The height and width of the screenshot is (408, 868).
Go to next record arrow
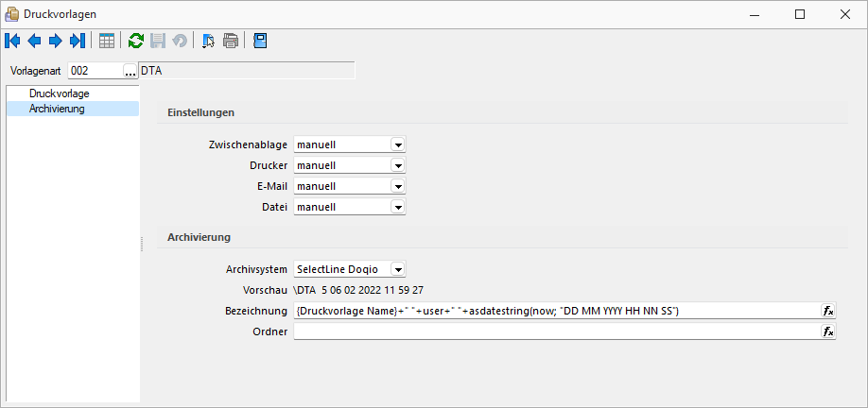click(x=56, y=41)
